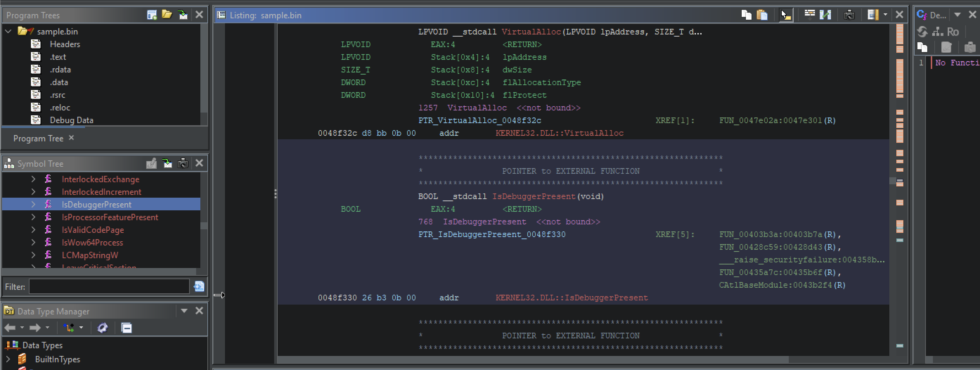Toggle the Listing overview margin icon
The height and width of the screenshot is (370, 980).
[x=873, y=15]
